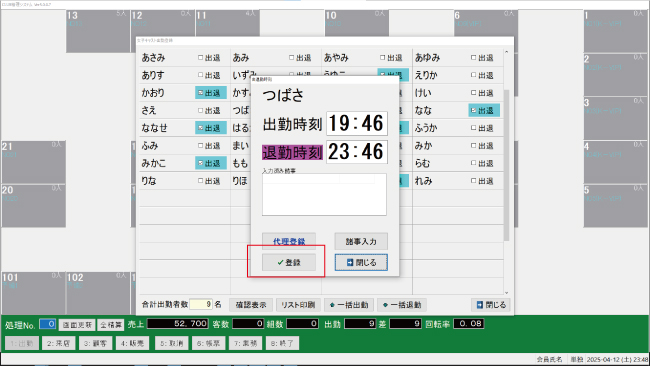650x366 pixels.
Task: Open 代理登録 in the time dialog
Action: coord(289,241)
